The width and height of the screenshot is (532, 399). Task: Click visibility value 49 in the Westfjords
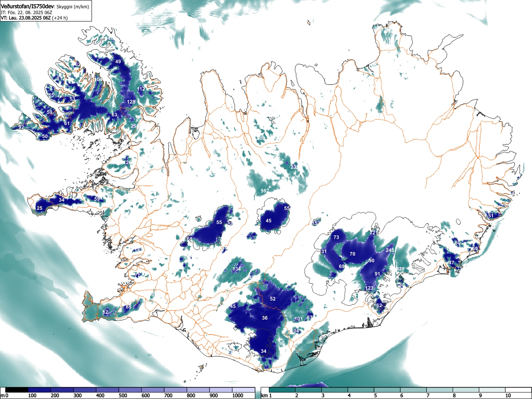coord(118,62)
